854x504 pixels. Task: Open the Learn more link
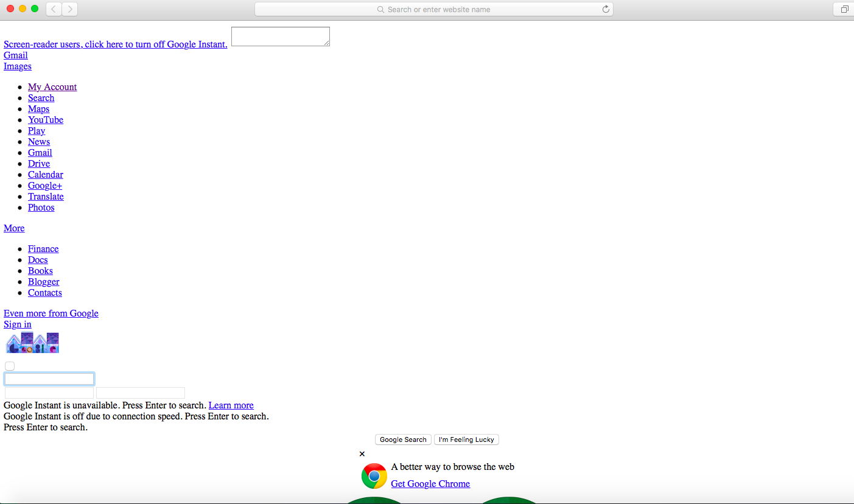coord(231,405)
